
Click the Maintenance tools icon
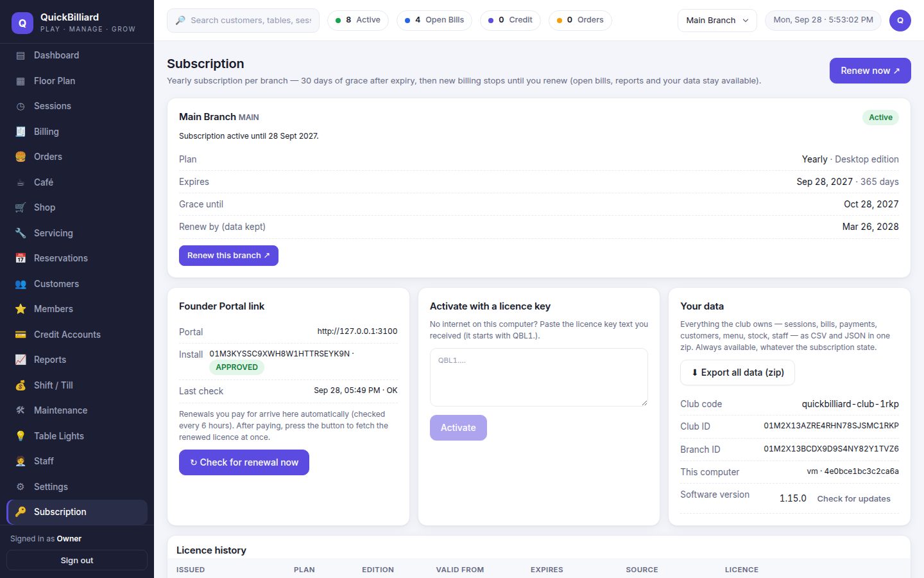(x=21, y=411)
